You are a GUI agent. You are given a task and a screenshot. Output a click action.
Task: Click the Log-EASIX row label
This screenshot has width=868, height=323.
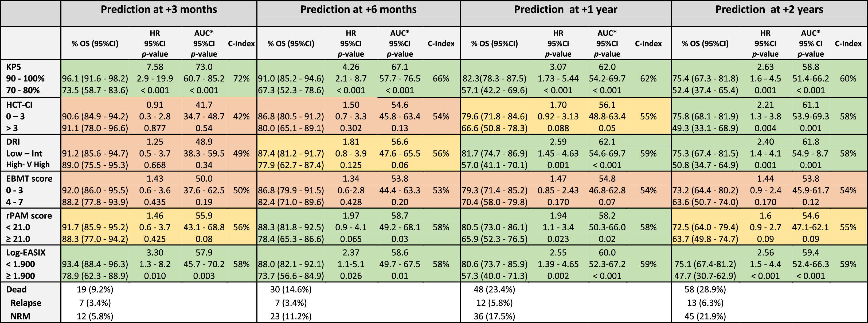click(26, 252)
